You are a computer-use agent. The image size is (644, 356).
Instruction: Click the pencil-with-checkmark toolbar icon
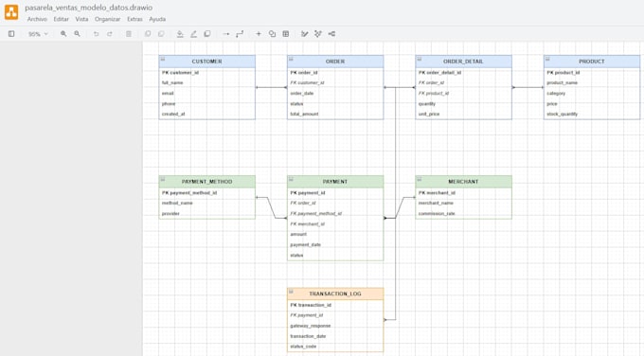[x=304, y=34]
